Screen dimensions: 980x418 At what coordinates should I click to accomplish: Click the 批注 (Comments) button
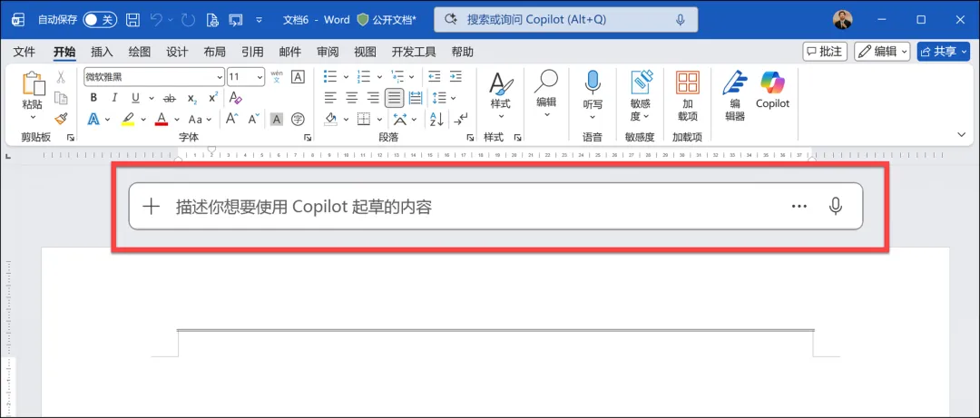824,52
